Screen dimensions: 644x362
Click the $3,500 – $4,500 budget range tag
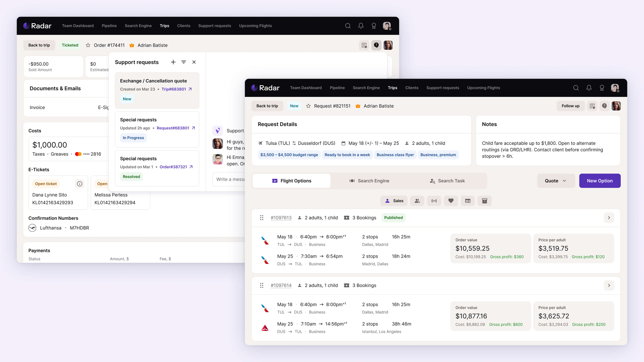(x=289, y=155)
